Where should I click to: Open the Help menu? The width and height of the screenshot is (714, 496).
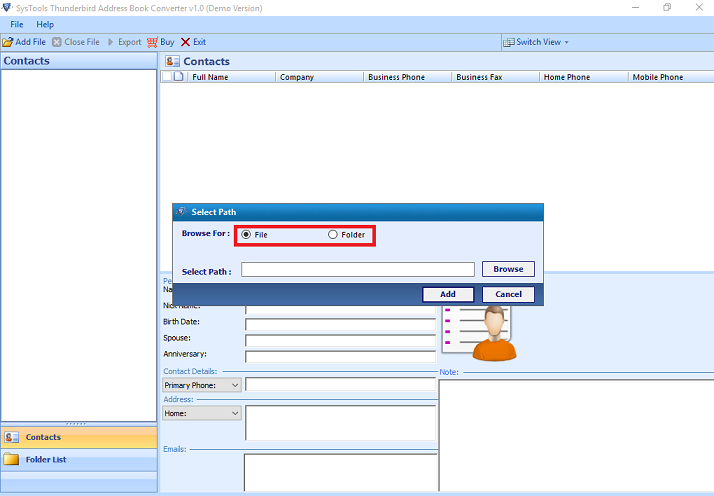point(45,25)
